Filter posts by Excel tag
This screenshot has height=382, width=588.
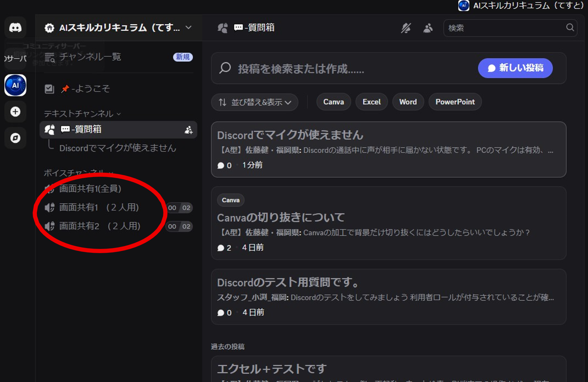(372, 102)
